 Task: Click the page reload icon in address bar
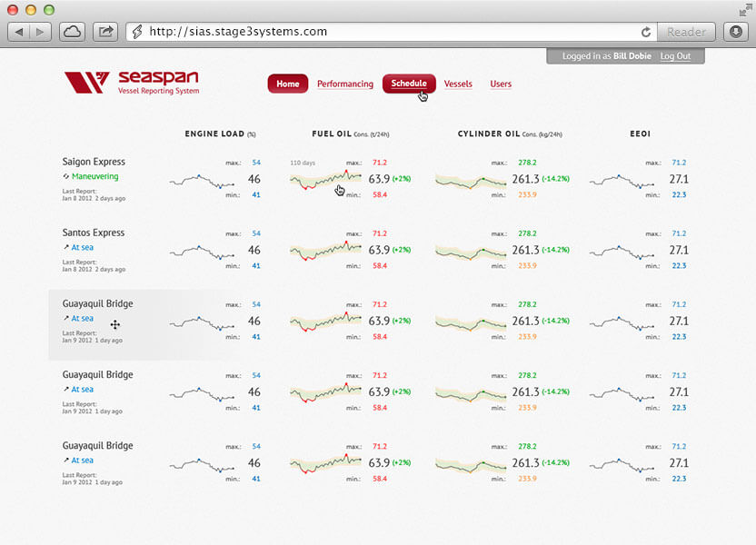pyautogui.click(x=646, y=31)
